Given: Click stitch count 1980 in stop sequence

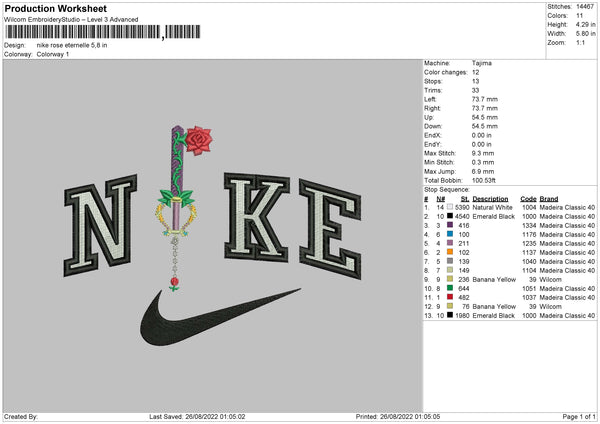Looking at the screenshot, I should (462, 316).
